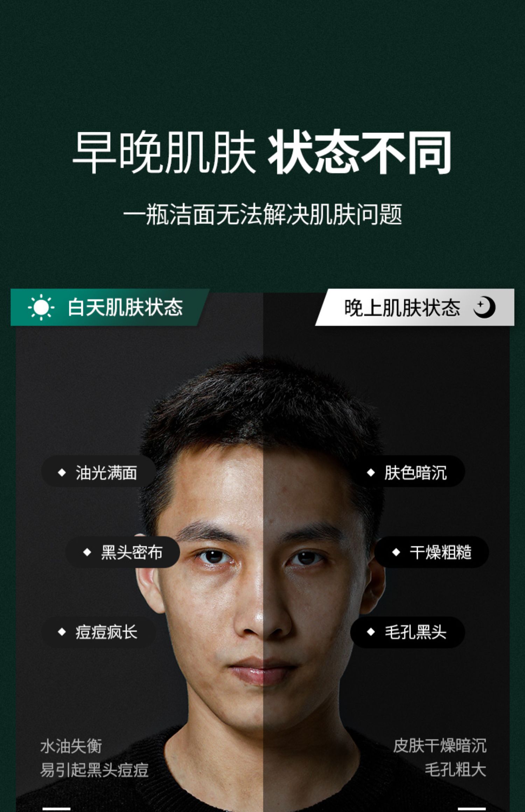Click the 油光满面 pill label
The width and height of the screenshot is (525, 812).
point(106,473)
